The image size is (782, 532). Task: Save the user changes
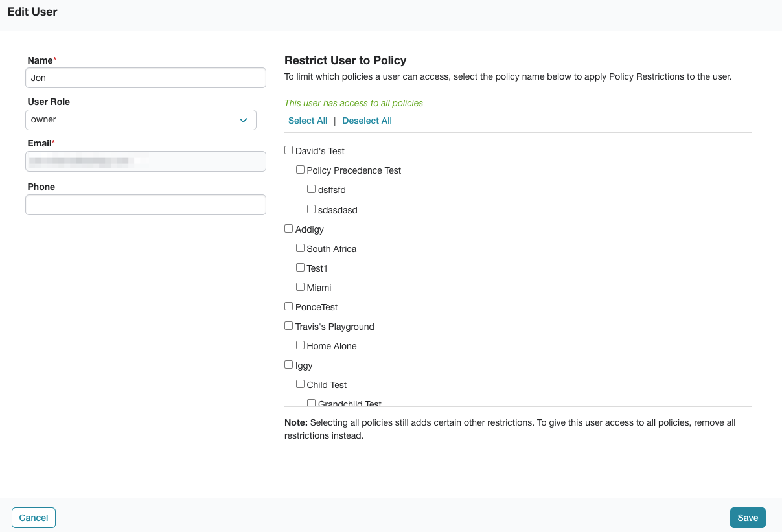click(747, 517)
